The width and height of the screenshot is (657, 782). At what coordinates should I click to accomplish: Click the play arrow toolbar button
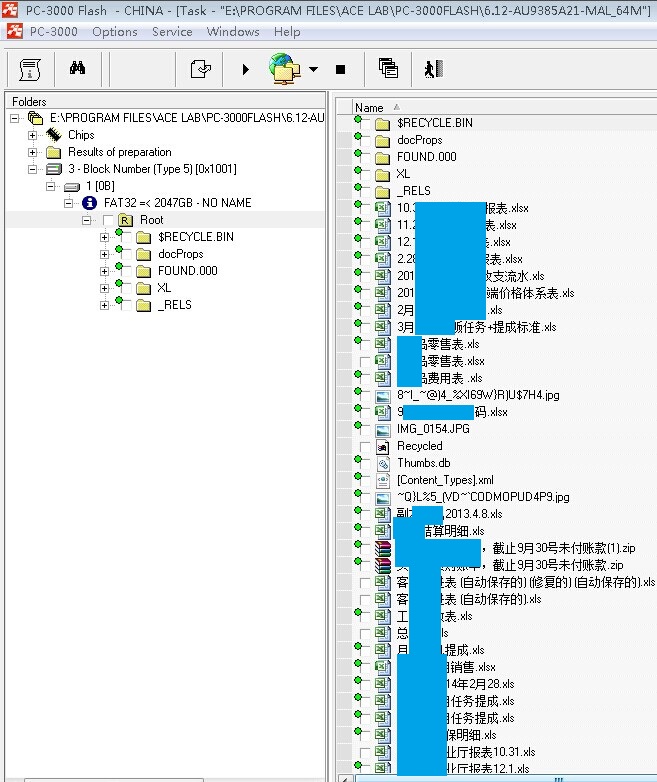point(245,69)
